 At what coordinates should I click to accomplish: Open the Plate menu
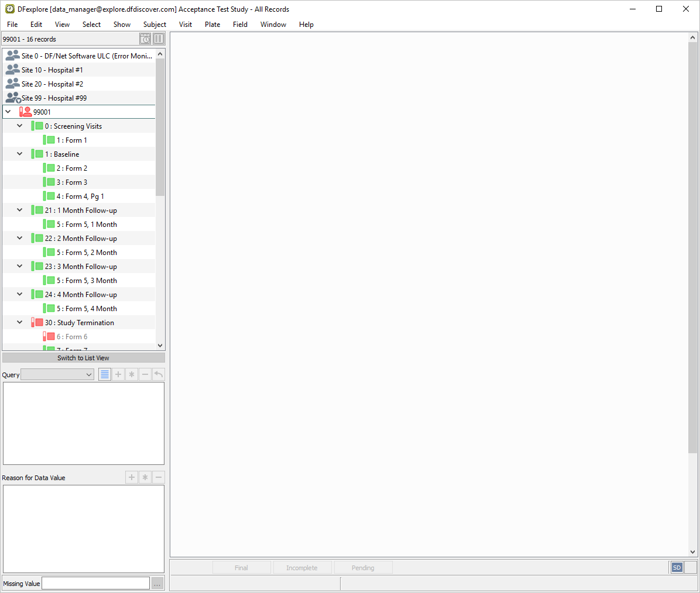[x=212, y=25]
